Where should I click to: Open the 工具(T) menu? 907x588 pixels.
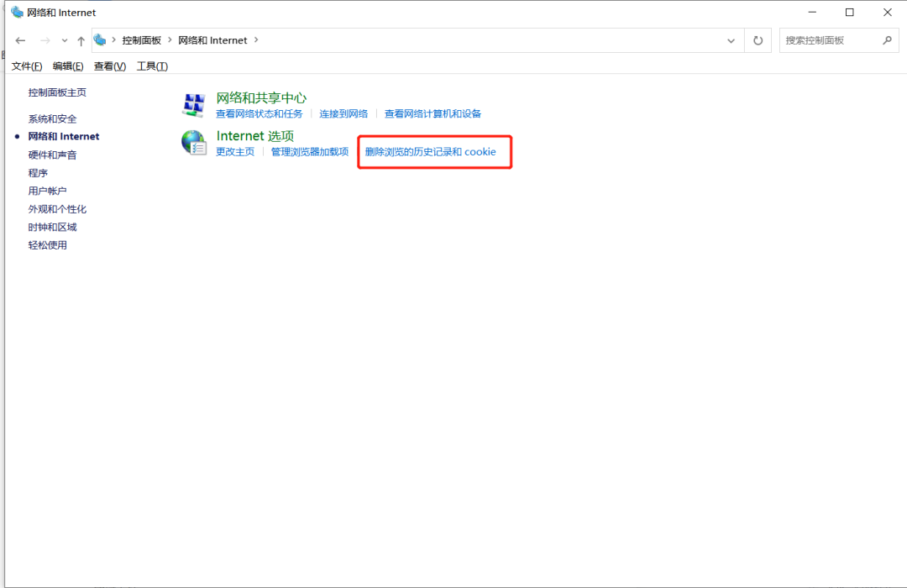(x=152, y=66)
